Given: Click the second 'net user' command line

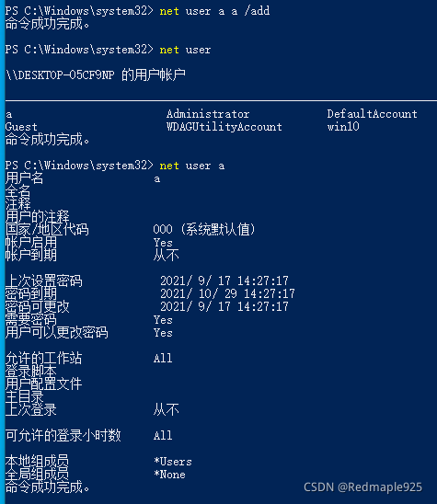Looking at the screenshot, I should (x=185, y=51).
